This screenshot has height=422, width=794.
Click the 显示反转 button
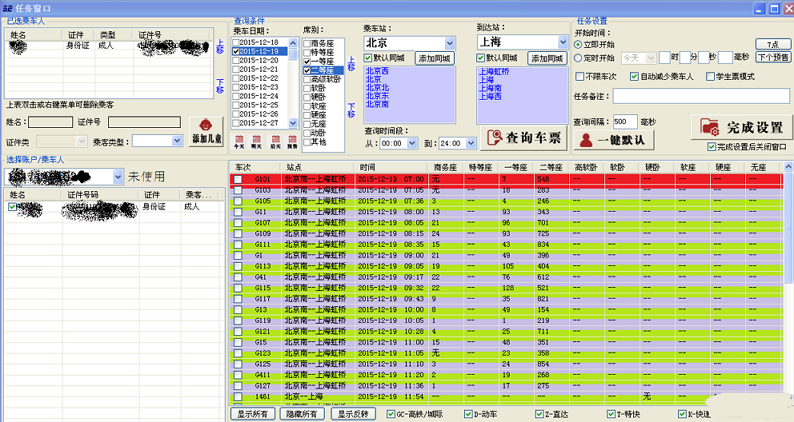point(353,414)
